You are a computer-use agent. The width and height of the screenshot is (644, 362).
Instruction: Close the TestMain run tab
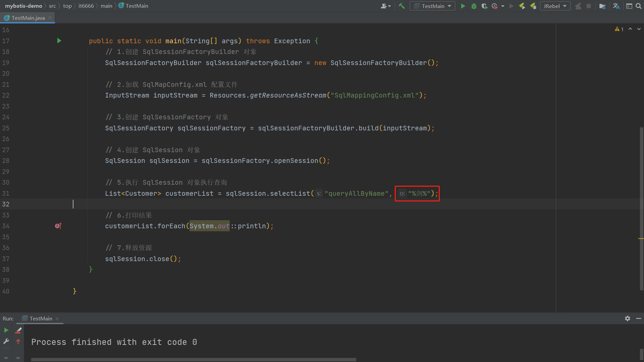pos(57,318)
